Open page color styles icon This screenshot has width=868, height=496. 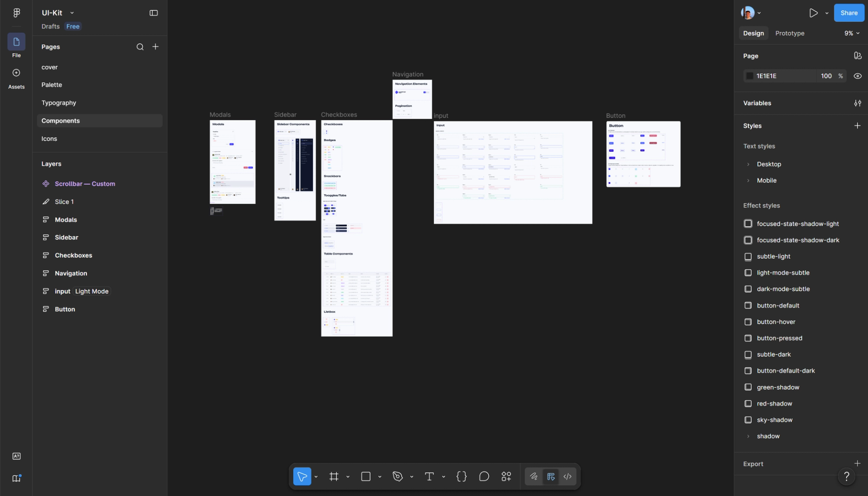(x=858, y=56)
